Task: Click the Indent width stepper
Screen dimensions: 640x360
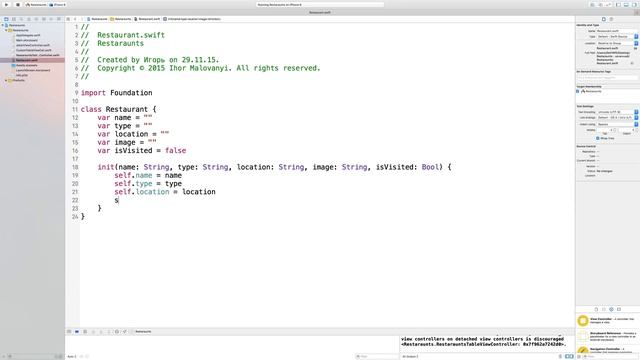Action: (x=636, y=130)
